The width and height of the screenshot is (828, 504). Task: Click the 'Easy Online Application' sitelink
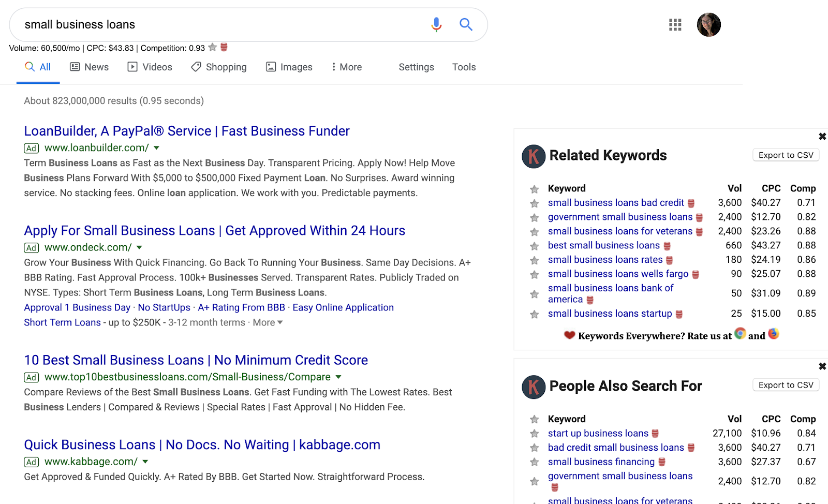[343, 308]
